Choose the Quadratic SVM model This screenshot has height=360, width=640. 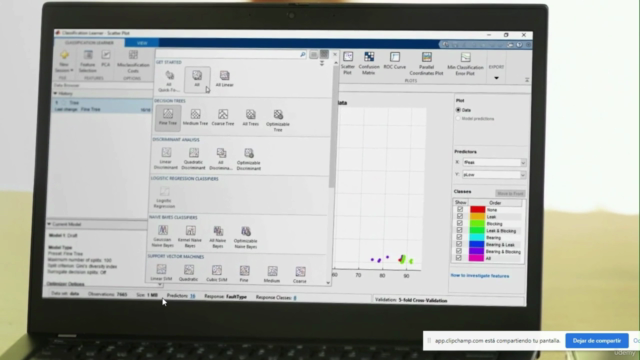click(189, 273)
